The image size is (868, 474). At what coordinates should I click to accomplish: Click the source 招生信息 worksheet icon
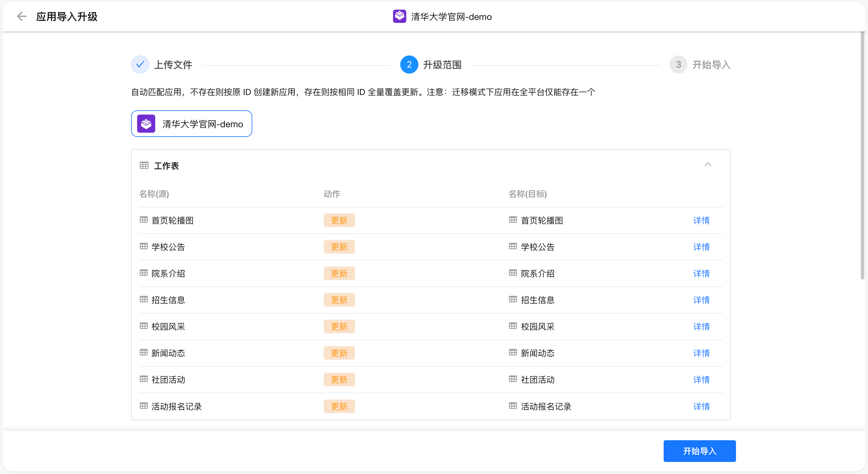coord(143,299)
